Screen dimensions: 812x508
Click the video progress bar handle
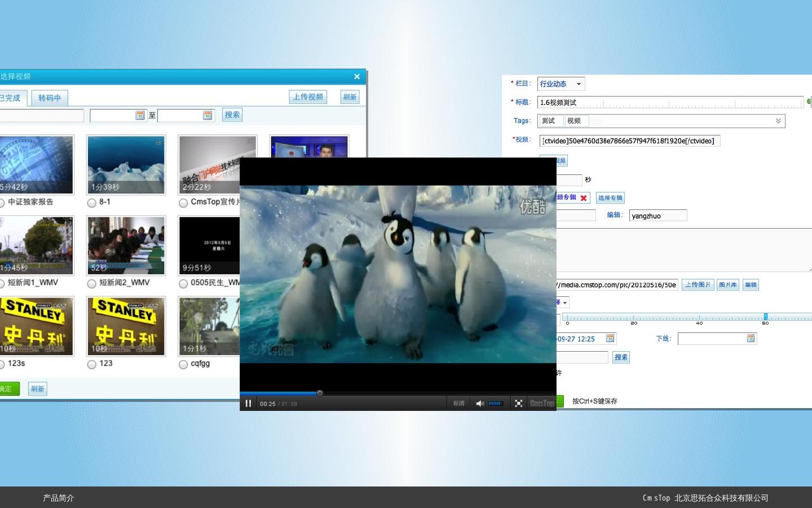tap(320, 393)
